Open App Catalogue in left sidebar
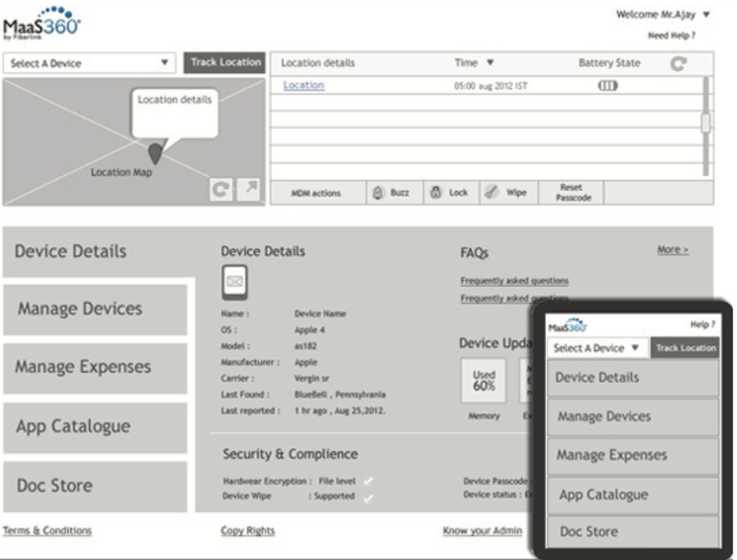The width and height of the screenshot is (737, 560). pos(95,427)
